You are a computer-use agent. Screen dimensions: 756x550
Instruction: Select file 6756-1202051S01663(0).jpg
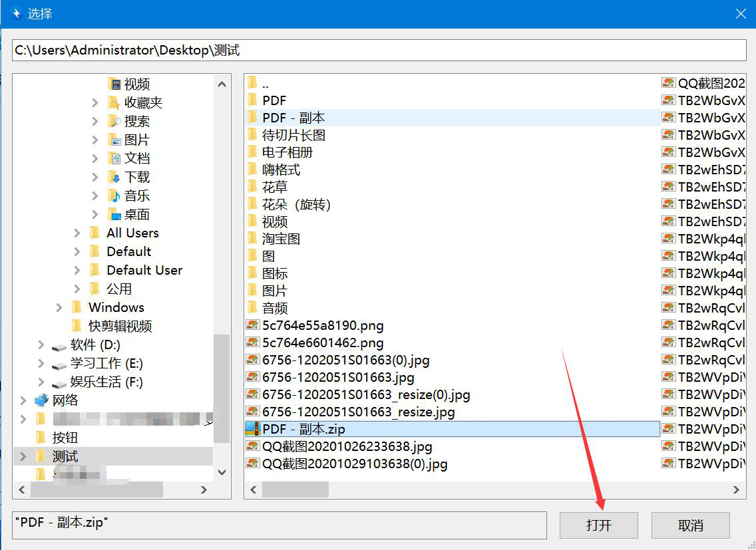345,360
